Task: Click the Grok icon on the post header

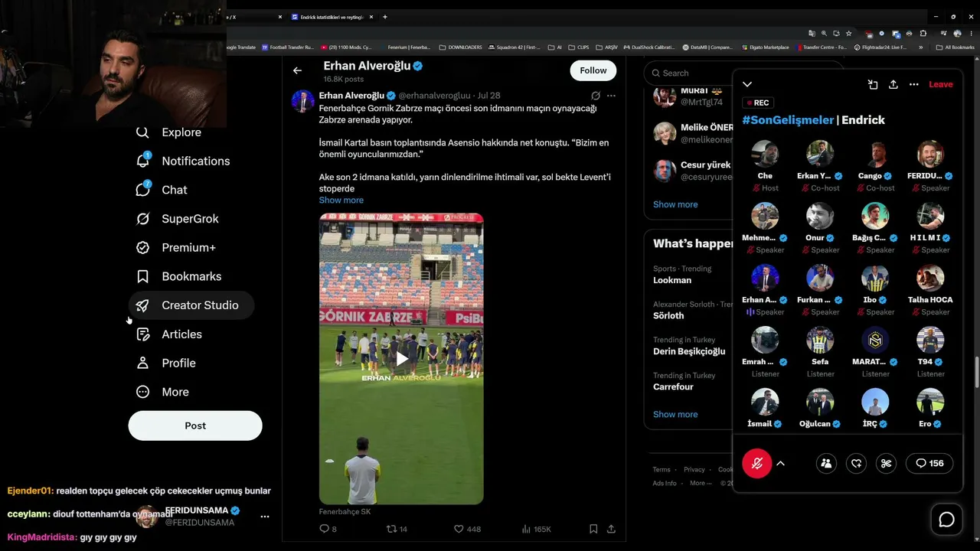Action: (x=596, y=96)
